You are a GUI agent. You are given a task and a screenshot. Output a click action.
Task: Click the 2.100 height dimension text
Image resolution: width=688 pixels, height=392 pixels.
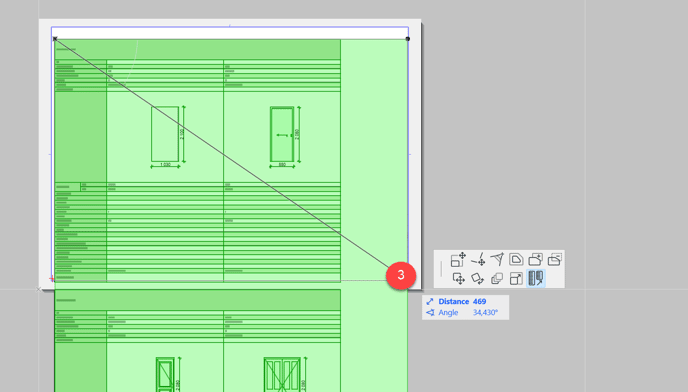click(182, 134)
